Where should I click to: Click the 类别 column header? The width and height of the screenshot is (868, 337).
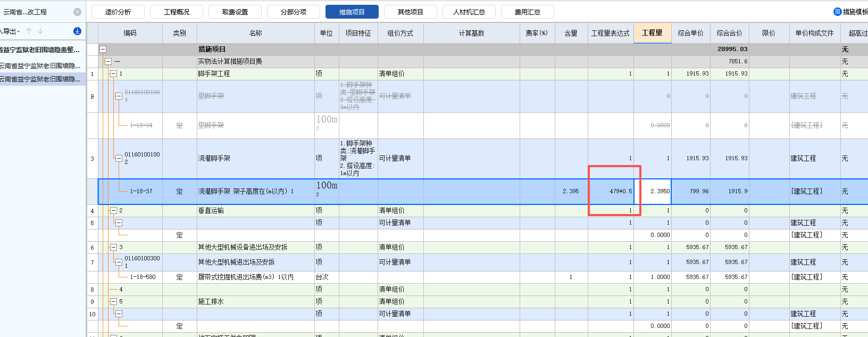[180, 33]
